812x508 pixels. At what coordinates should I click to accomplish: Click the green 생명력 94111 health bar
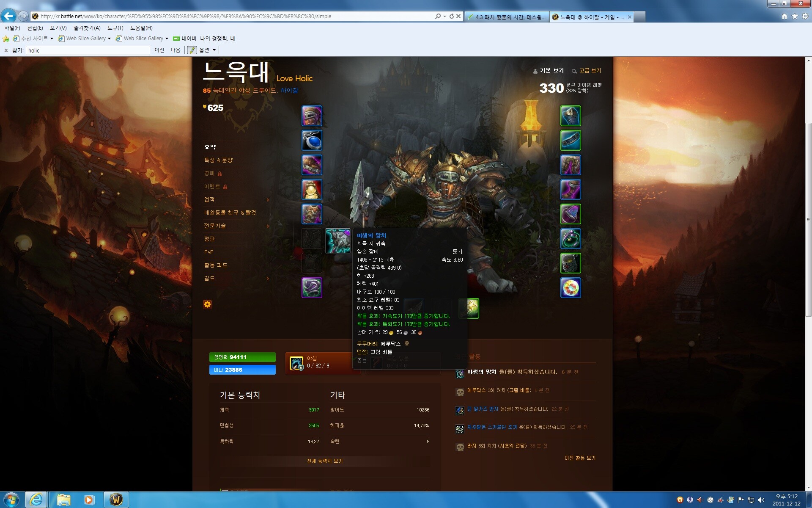tap(242, 357)
